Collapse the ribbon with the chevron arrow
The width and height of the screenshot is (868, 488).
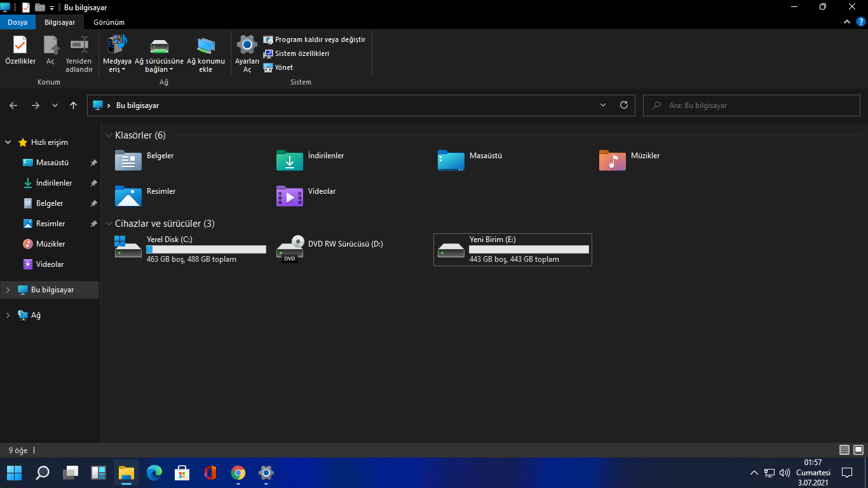846,22
